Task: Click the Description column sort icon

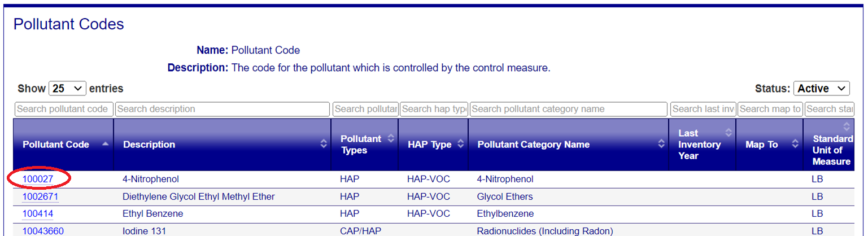Action: 324,145
